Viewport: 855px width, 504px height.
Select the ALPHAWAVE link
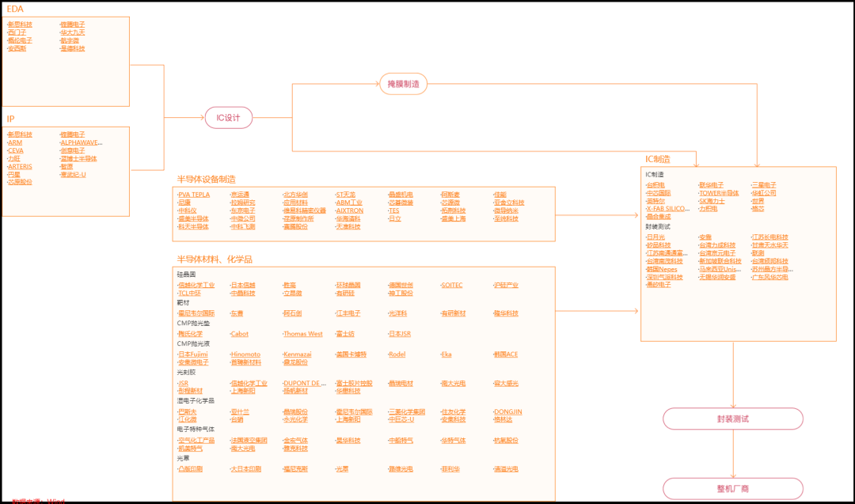(x=82, y=142)
